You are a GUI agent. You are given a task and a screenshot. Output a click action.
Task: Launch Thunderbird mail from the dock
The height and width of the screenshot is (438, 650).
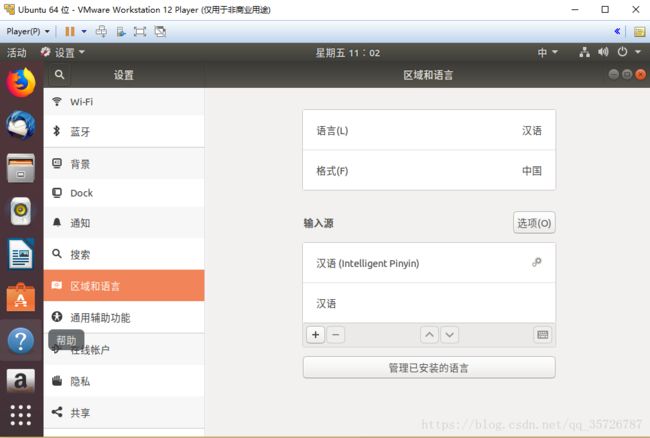(21, 125)
